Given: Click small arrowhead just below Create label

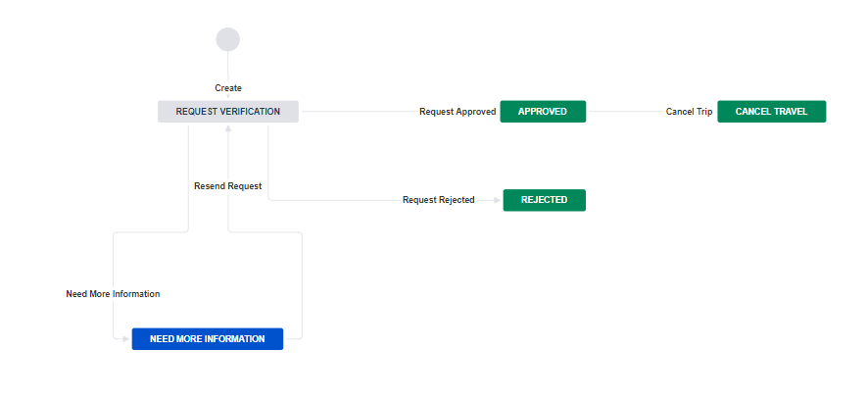Looking at the screenshot, I should [228, 96].
